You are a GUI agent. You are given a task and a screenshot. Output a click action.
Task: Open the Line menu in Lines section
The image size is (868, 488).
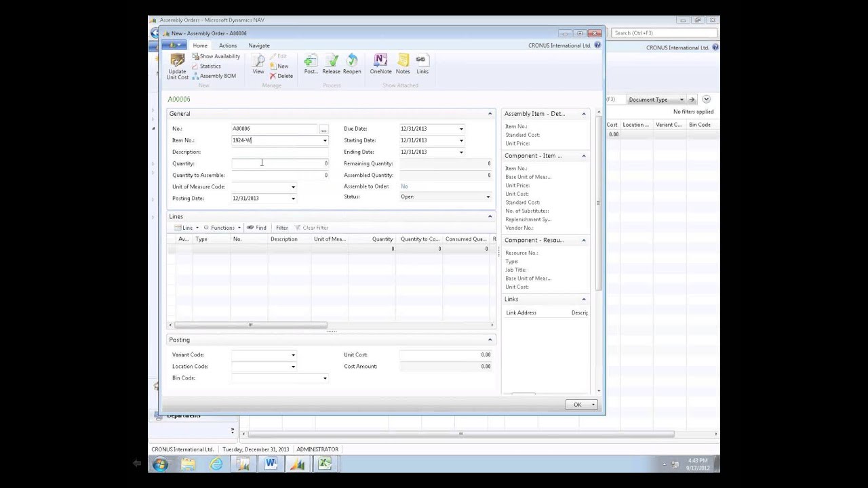click(x=186, y=228)
